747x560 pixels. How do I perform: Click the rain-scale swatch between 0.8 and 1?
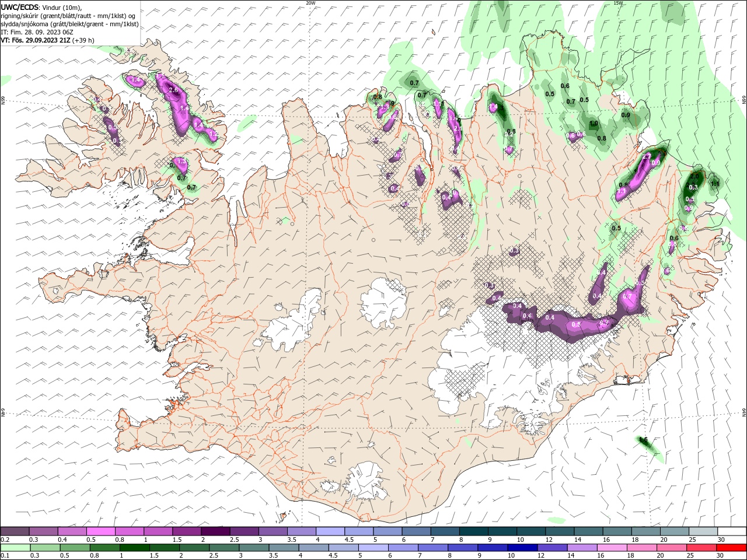point(104,548)
